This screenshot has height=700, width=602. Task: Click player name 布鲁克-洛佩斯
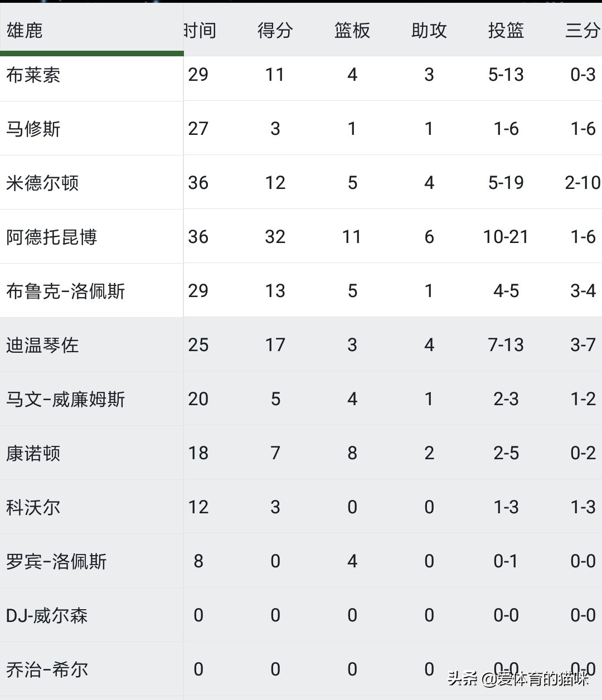(x=65, y=291)
